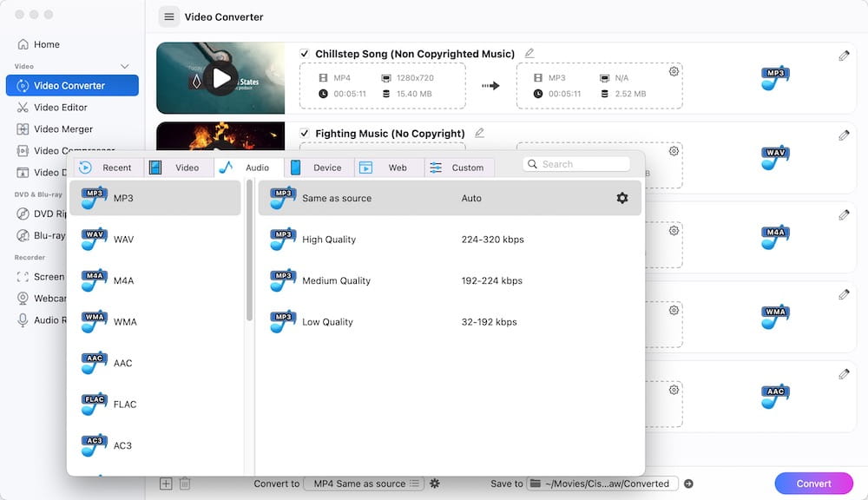The image size is (868, 500).
Task: Open the hamburger menu beside Video Converter title
Action: [x=169, y=17]
